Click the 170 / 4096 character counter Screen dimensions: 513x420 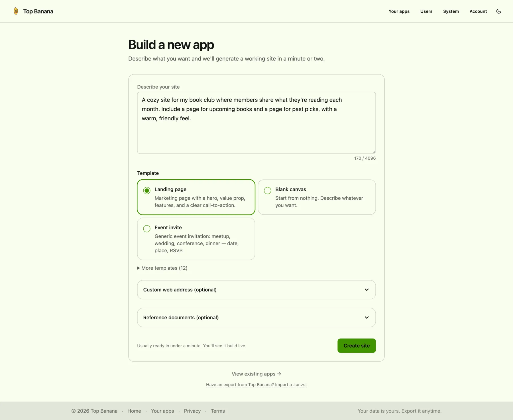pos(365,158)
